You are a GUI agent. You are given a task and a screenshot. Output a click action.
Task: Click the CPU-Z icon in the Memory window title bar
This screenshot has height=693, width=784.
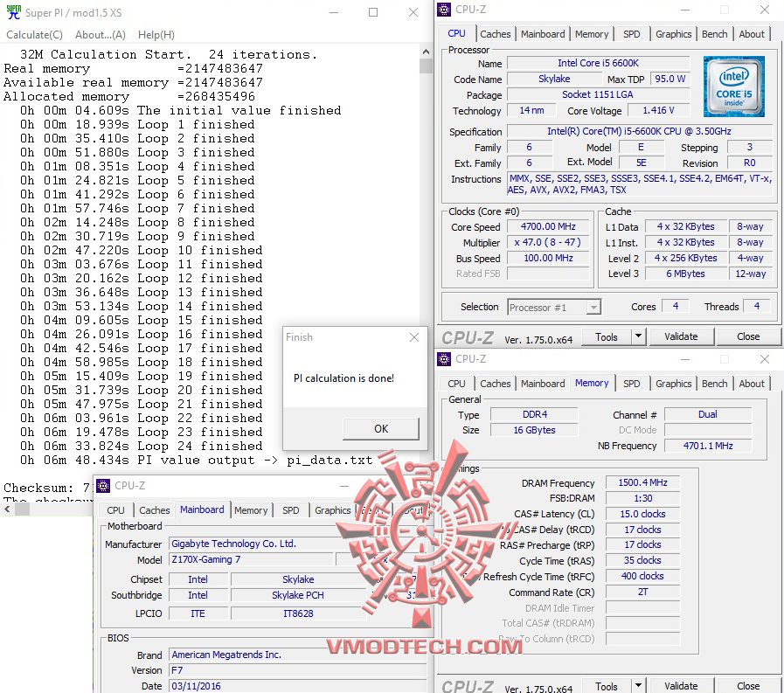click(x=444, y=359)
